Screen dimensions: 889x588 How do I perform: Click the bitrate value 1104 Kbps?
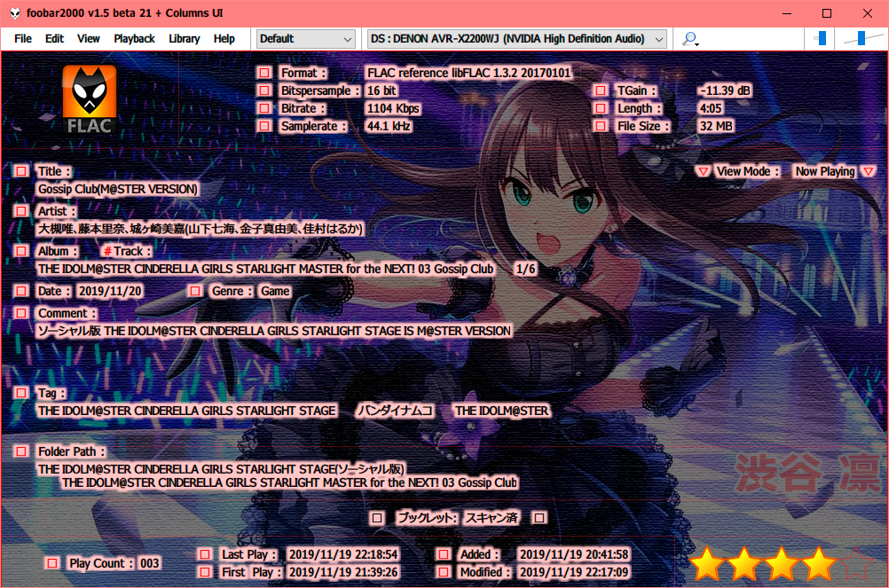coord(393,108)
